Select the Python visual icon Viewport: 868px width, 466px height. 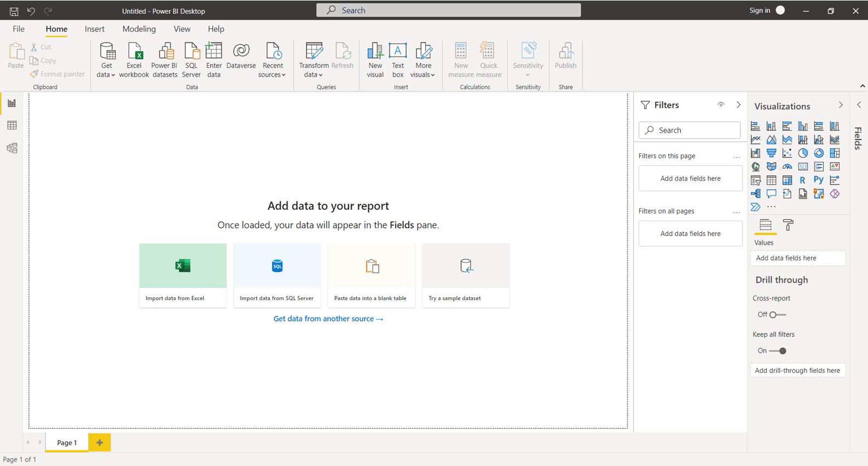pos(818,180)
